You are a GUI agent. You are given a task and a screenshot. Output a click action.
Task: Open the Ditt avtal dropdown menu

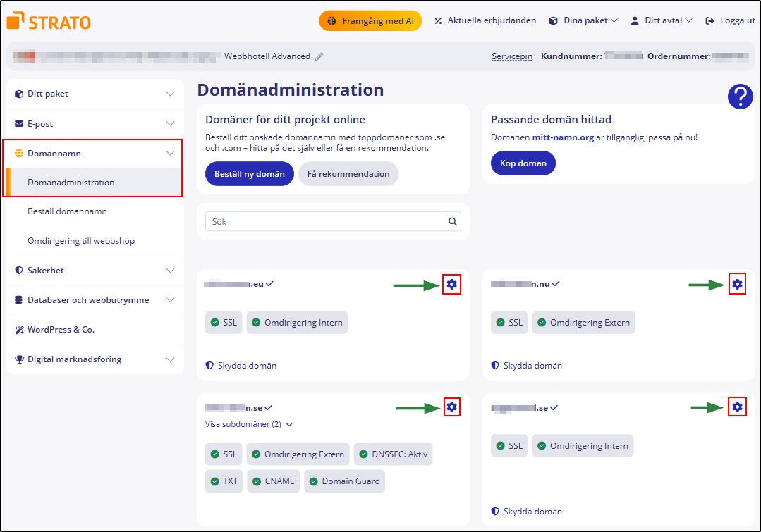[x=662, y=21]
